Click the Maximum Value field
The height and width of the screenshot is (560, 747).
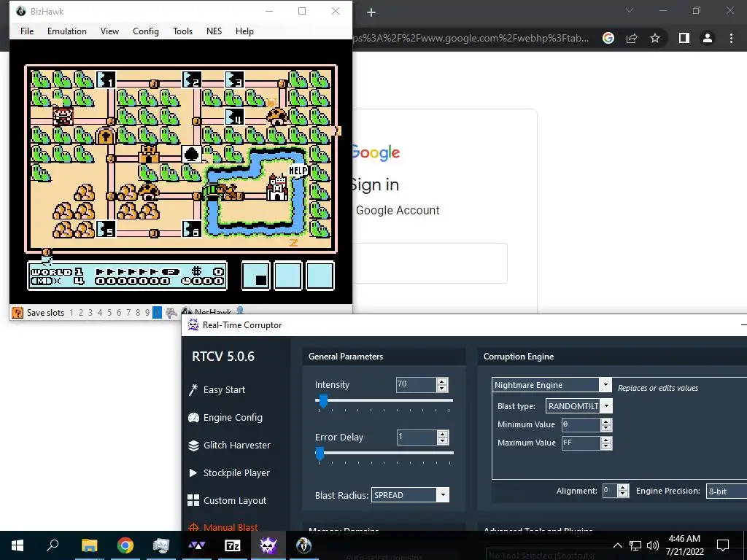click(x=581, y=443)
